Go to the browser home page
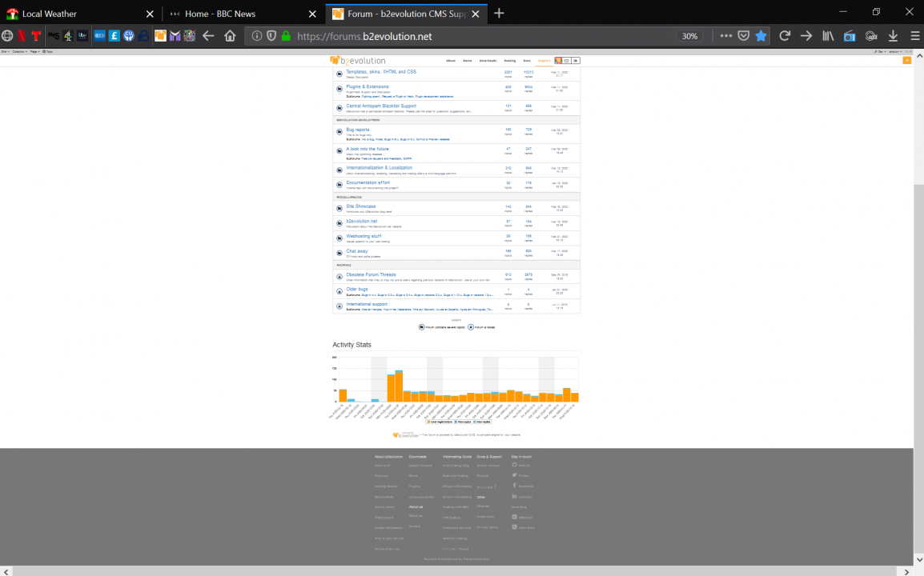 pyautogui.click(x=230, y=36)
